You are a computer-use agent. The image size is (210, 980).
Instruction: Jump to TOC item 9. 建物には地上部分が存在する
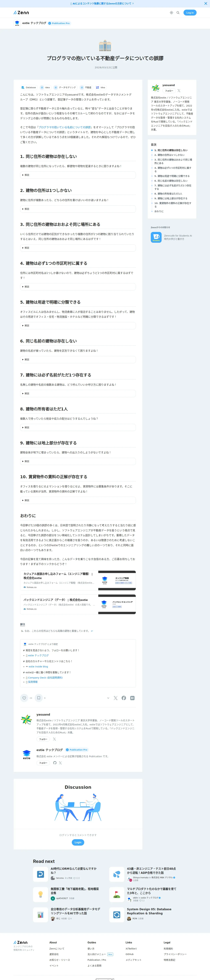pos(171,198)
